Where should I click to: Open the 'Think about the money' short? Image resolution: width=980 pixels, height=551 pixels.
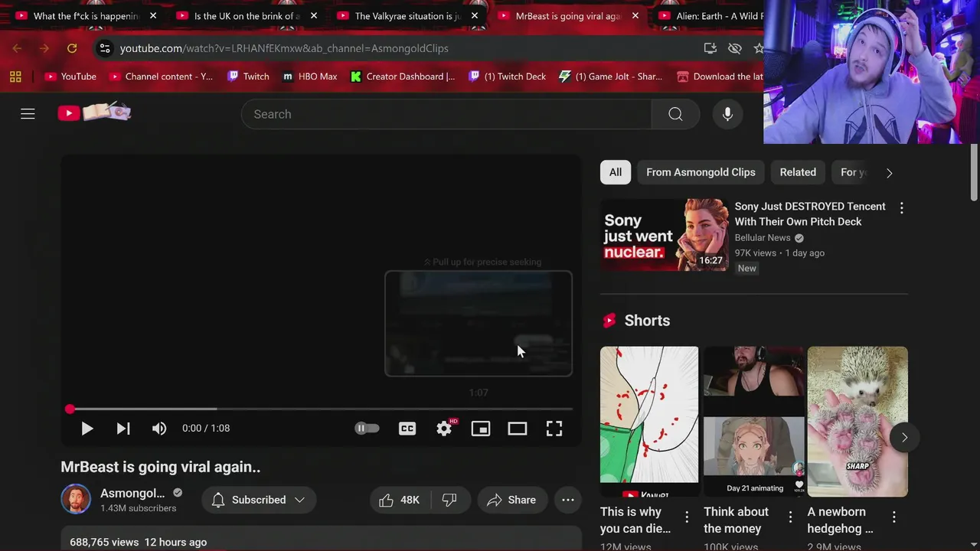(x=753, y=422)
